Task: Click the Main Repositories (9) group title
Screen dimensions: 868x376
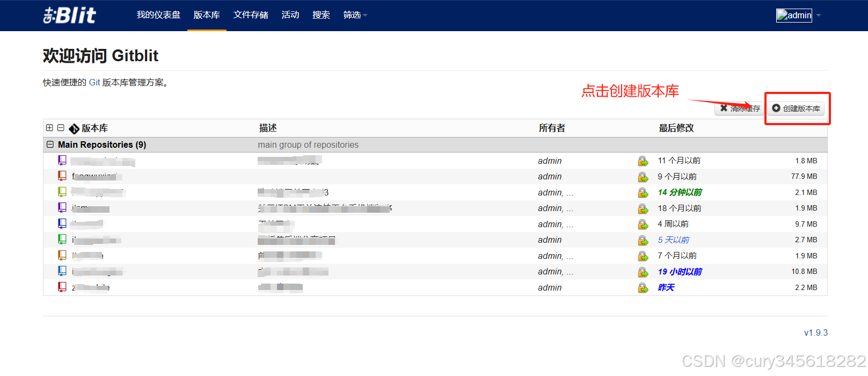Action: (102, 145)
